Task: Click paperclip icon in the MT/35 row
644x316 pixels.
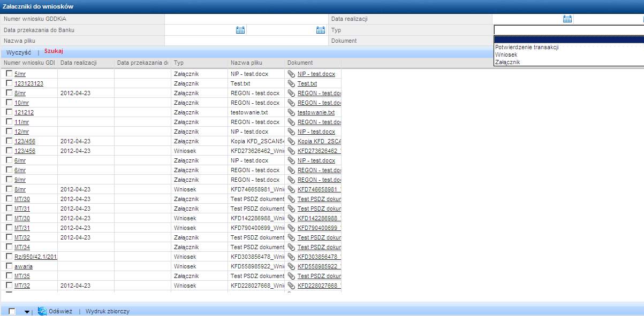Action: coord(291,276)
